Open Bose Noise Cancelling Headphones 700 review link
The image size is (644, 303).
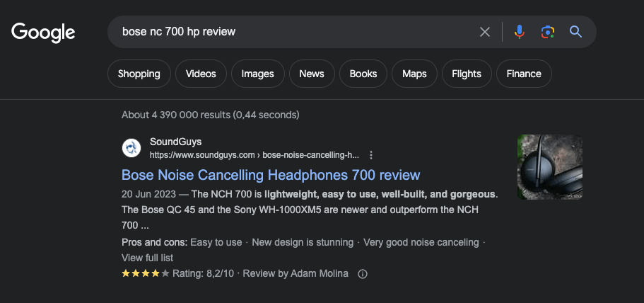click(x=271, y=175)
